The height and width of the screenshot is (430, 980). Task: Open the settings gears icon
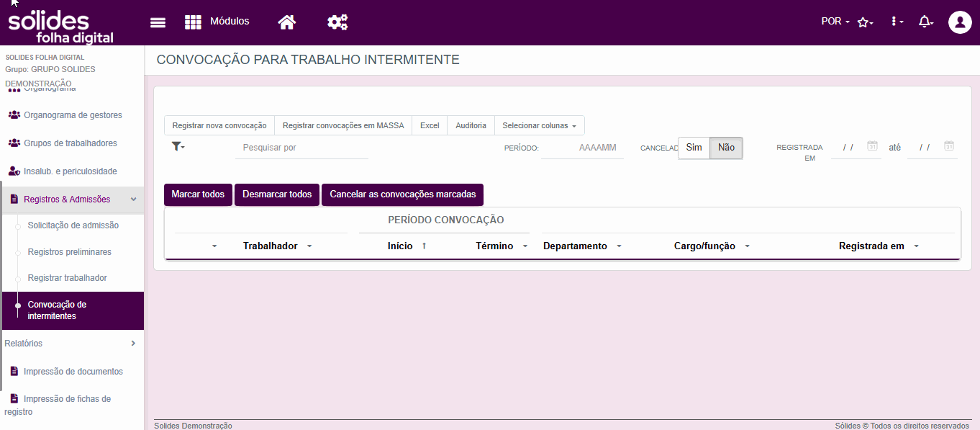point(337,22)
